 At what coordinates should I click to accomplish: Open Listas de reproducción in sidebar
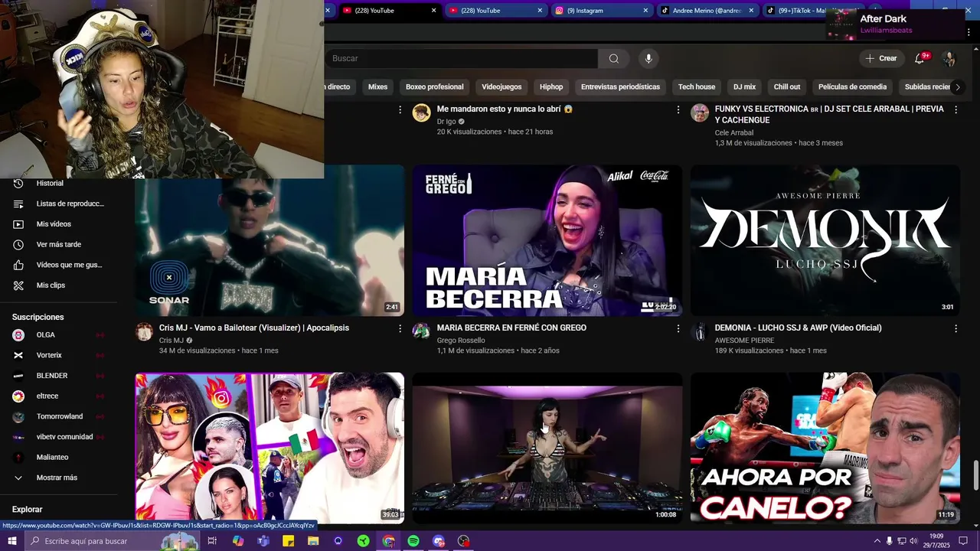pos(59,204)
